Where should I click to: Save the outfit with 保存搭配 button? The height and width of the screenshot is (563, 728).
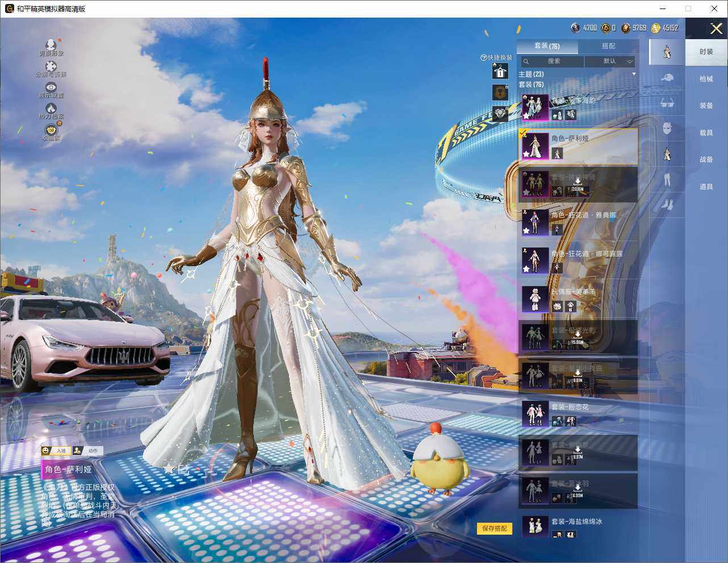point(495,528)
